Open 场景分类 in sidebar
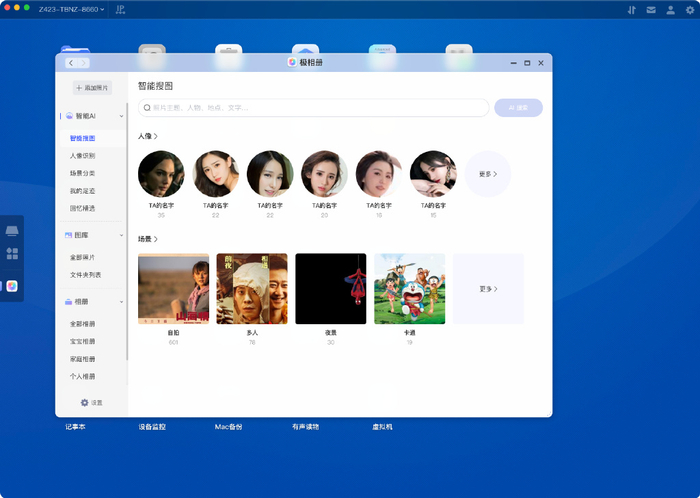Screen dimensions: 700x498 point(83,173)
